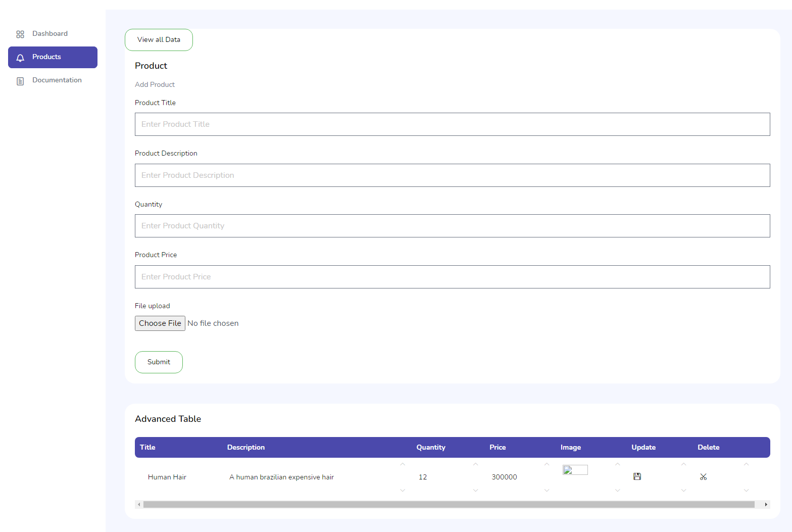The width and height of the screenshot is (792, 532).
Task: Click the up chevron between save and scissors icons
Action: point(683,464)
